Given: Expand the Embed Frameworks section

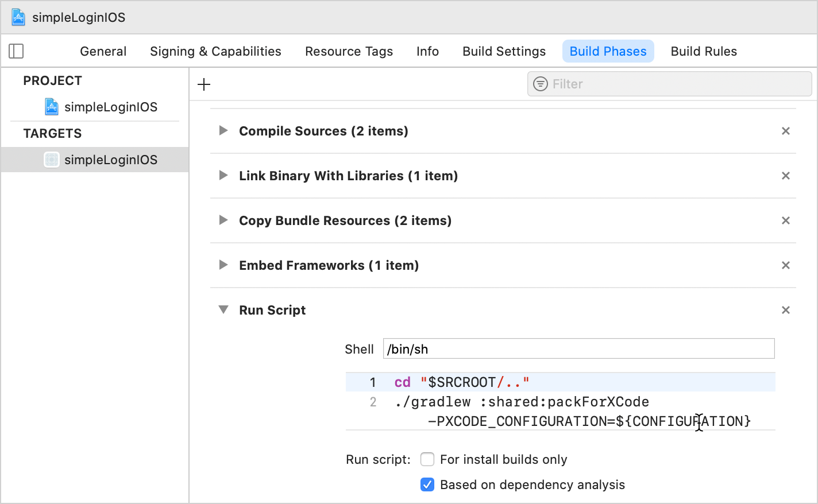Looking at the screenshot, I should 223,265.
